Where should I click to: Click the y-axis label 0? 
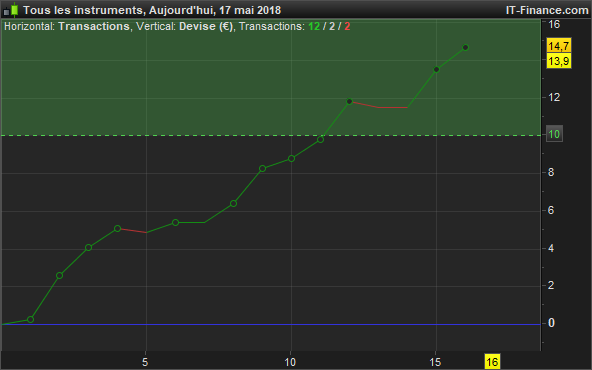551,323
